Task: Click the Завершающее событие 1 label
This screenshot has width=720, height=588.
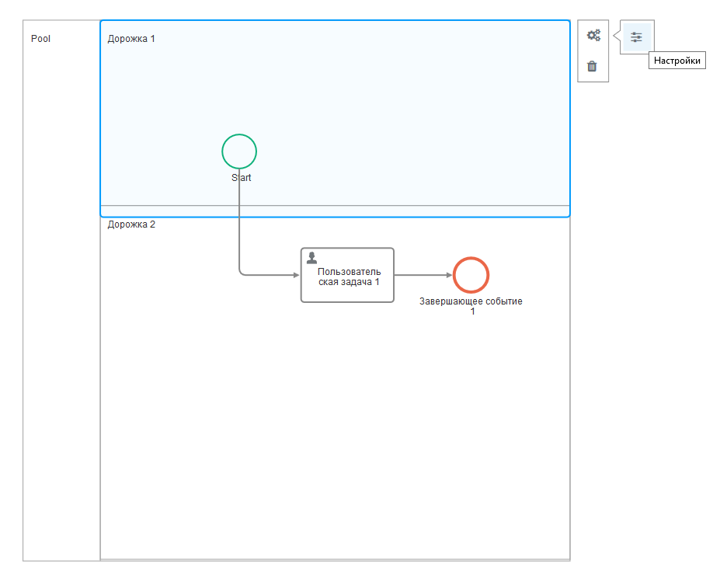Action: (471, 306)
